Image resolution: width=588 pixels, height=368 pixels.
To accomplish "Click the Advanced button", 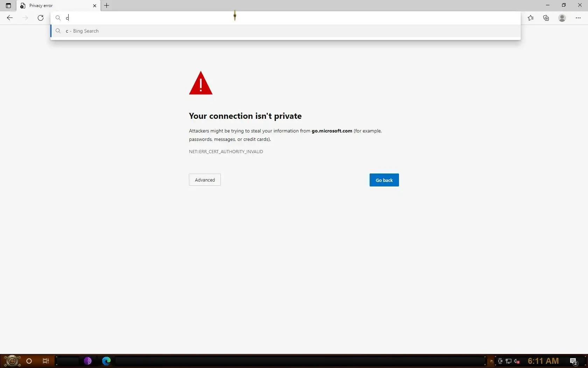I will 205,180.
